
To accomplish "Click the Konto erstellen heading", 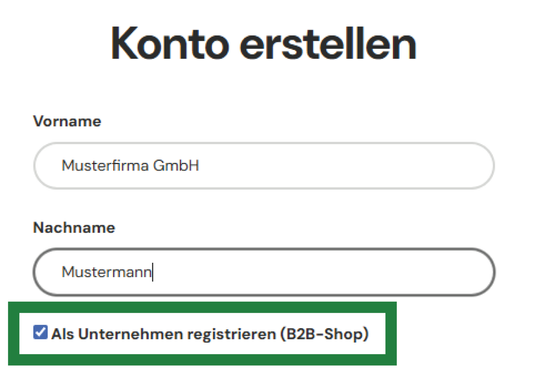I will (x=264, y=44).
